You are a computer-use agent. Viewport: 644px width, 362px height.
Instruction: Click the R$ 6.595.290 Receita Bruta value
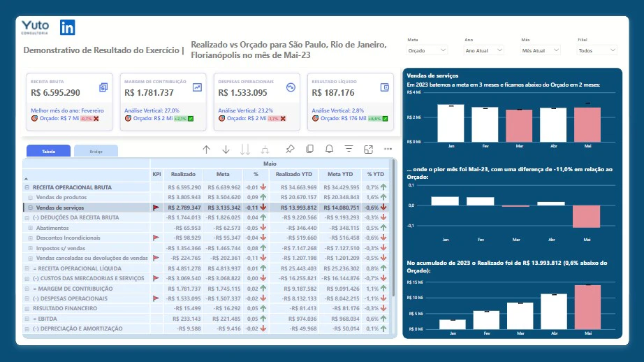(55, 93)
